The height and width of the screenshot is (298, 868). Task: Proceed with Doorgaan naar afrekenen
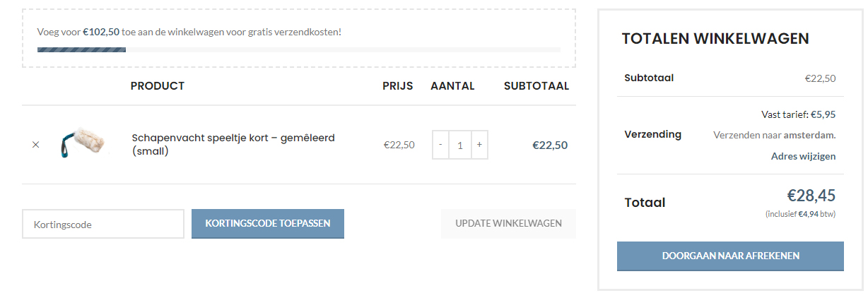point(730,256)
